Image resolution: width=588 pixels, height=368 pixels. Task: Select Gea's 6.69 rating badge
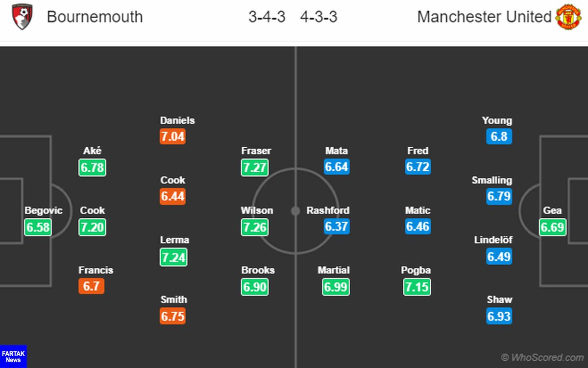point(553,227)
